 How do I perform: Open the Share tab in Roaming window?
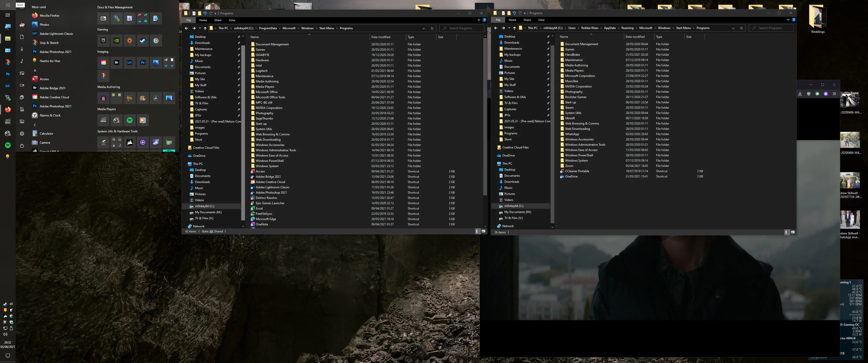[x=527, y=20]
